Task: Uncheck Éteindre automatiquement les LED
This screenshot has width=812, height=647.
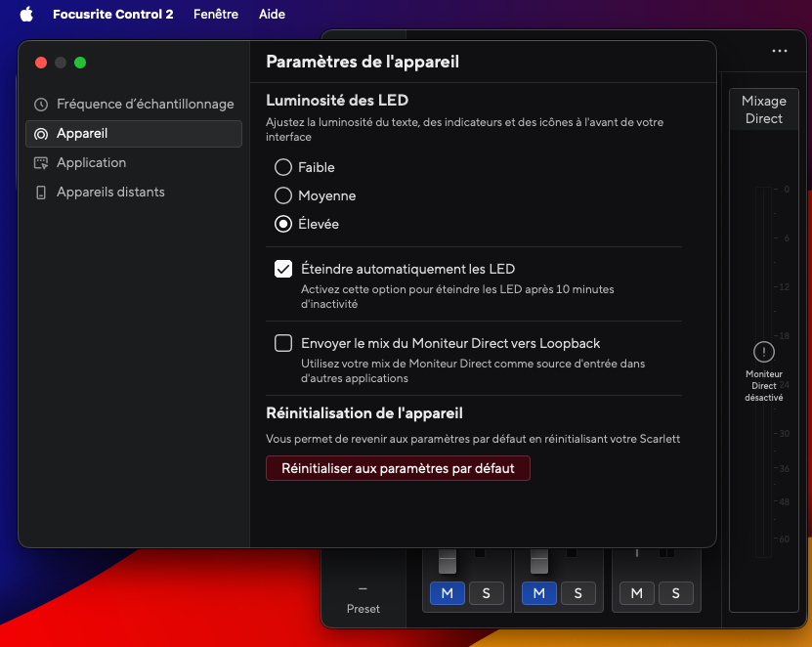Action: (283, 269)
